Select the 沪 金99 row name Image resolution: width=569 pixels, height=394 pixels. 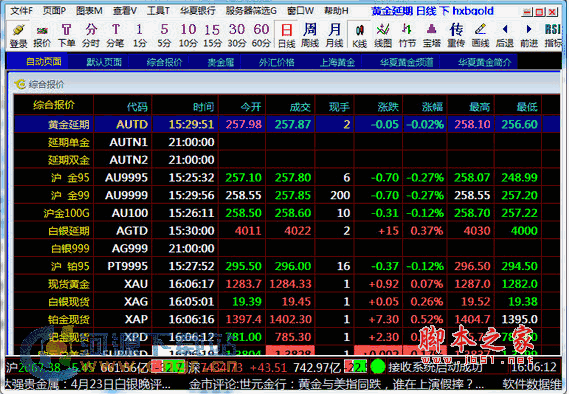click(x=70, y=195)
